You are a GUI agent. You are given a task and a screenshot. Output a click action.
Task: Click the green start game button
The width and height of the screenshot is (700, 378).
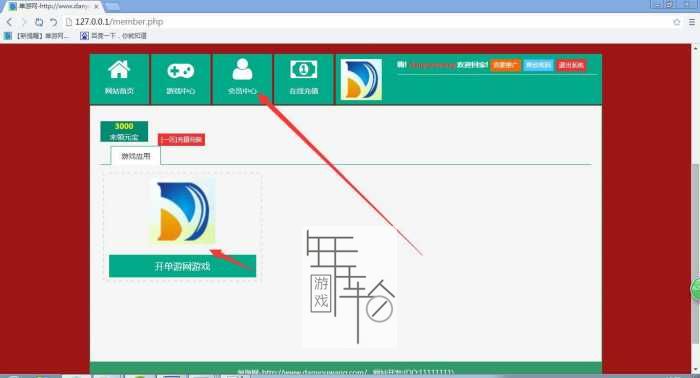tap(183, 266)
